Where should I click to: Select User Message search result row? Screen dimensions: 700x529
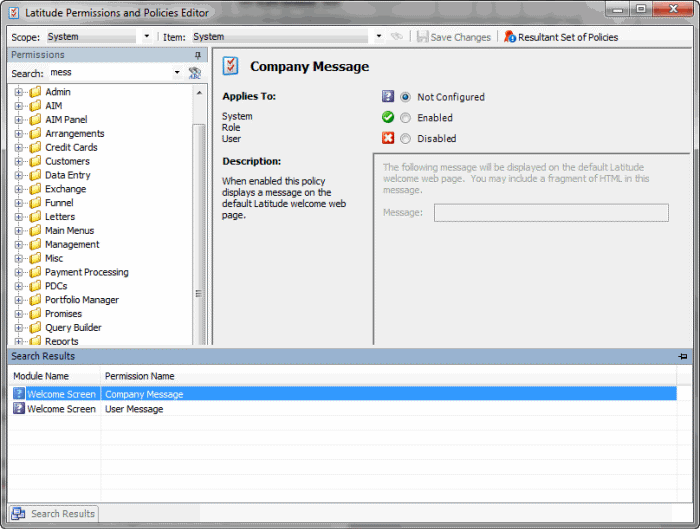[343, 408]
